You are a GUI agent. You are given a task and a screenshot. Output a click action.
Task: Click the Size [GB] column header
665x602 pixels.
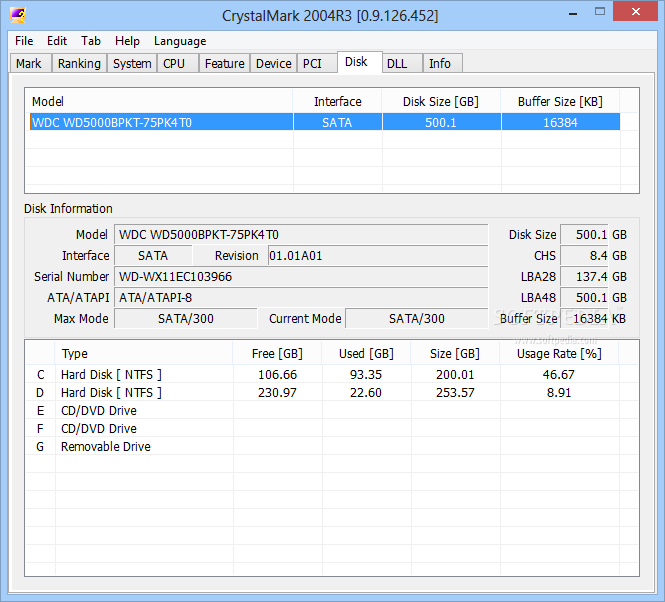[x=455, y=353]
